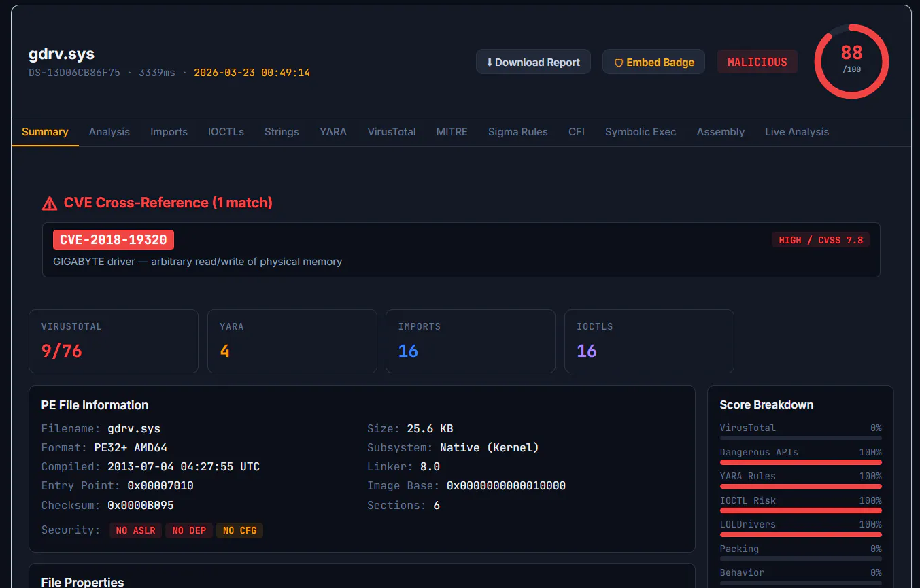The image size is (920, 588).
Task: Open the Symbolic Exec tab
Action: point(641,132)
